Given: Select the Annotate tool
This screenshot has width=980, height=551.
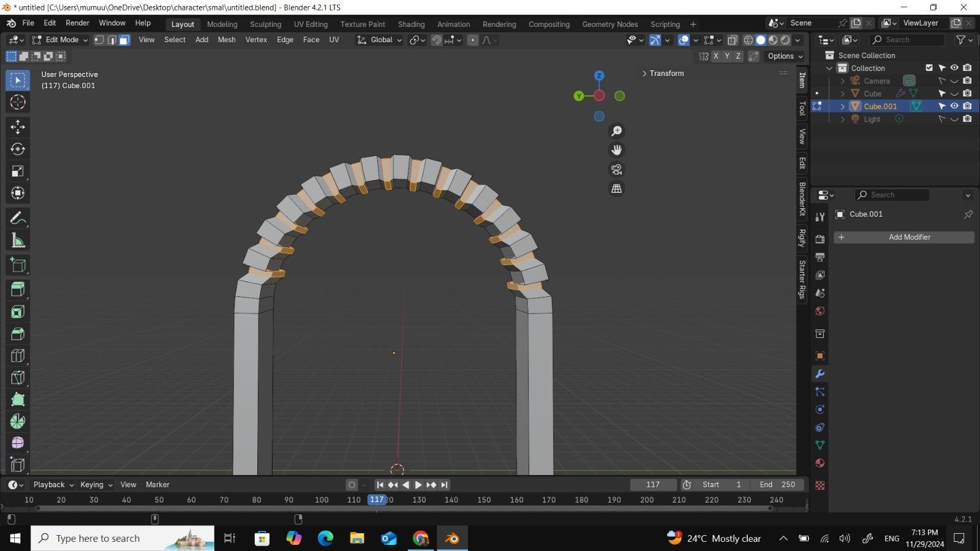Looking at the screenshot, I should tap(18, 218).
